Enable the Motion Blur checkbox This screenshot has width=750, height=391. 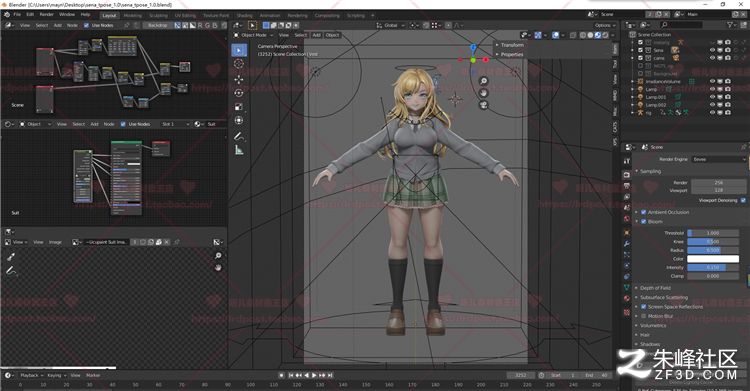click(x=643, y=316)
